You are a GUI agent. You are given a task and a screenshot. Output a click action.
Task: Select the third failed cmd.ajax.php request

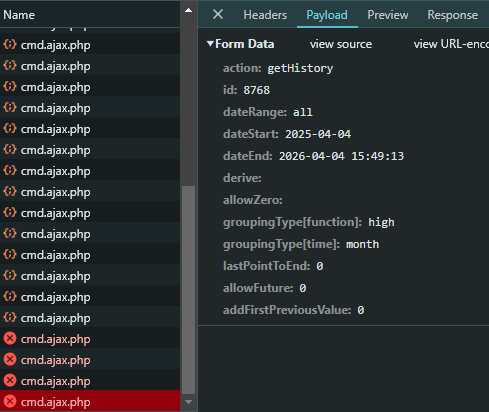tap(90, 380)
